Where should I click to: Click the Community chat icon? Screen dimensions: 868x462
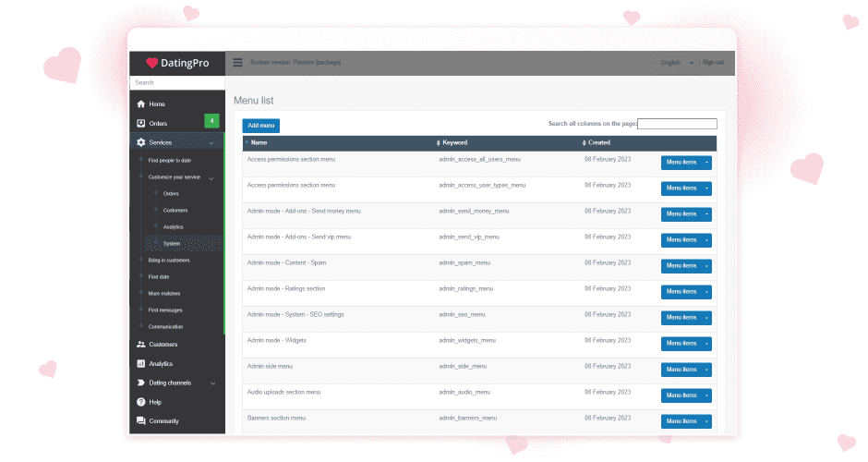[x=140, y=421]
